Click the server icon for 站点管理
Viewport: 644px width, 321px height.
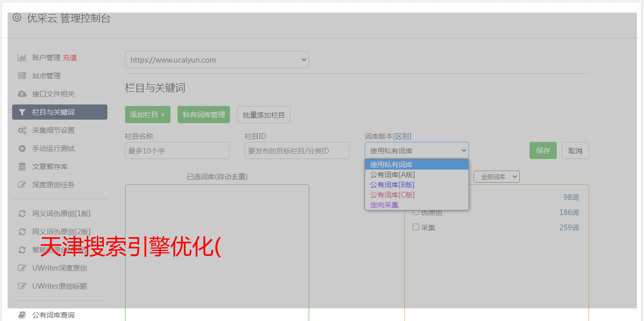(22, 76)
